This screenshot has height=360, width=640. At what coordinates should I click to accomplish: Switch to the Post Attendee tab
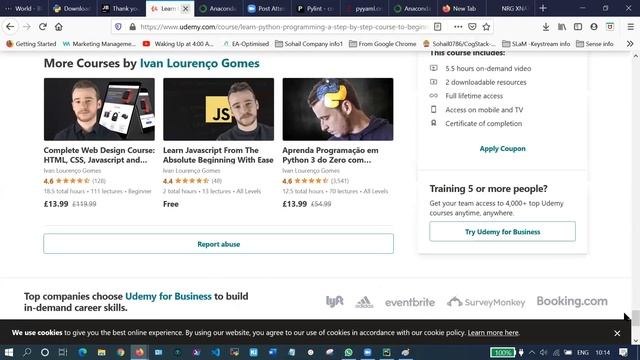[267, 8]
